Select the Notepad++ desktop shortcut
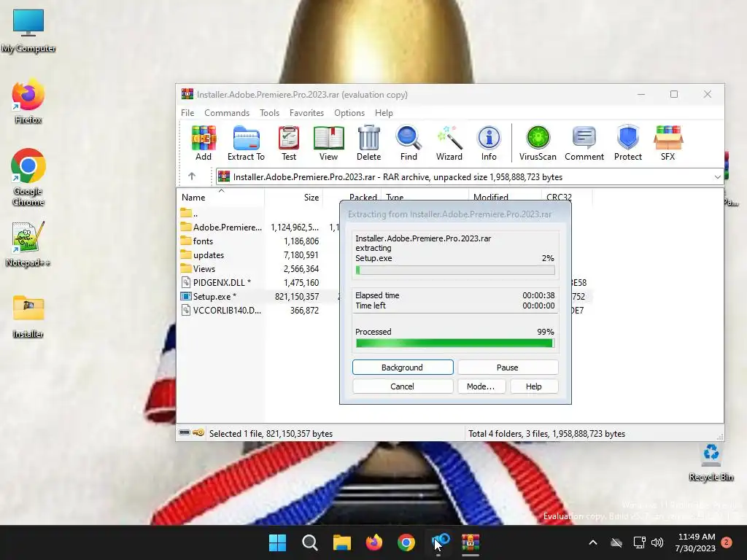Screen dimensions: 747x560 click(28, 244)
